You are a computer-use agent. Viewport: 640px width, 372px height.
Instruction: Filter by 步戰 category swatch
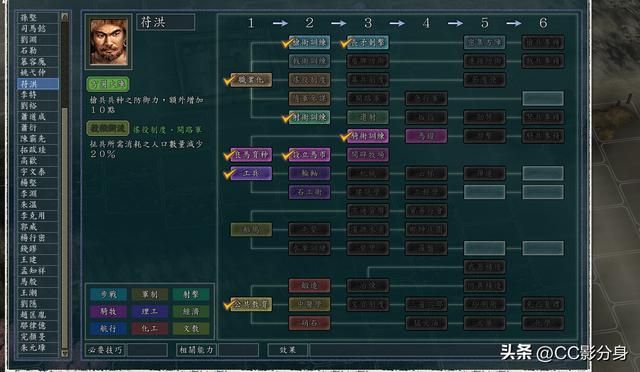click(x=109, y=295)
